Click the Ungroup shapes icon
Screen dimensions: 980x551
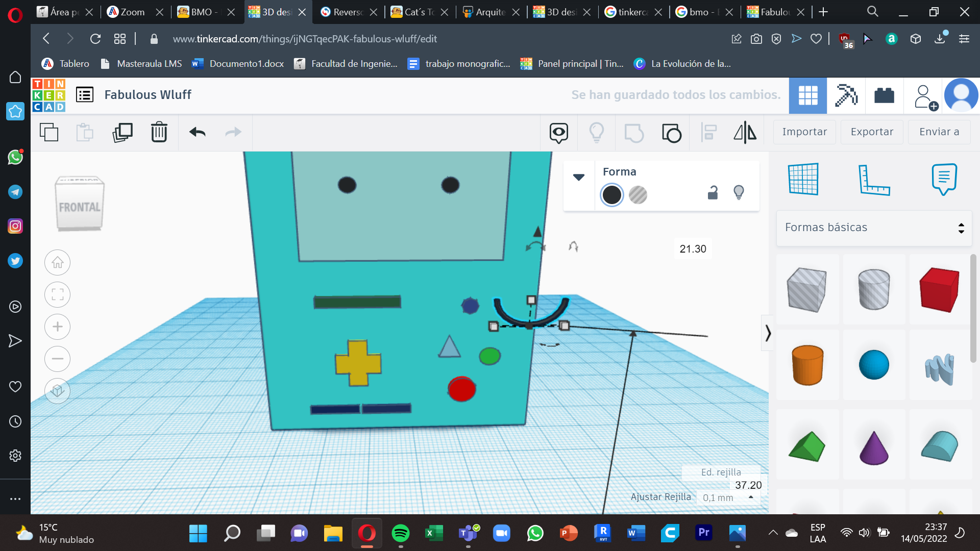[672, 133]
